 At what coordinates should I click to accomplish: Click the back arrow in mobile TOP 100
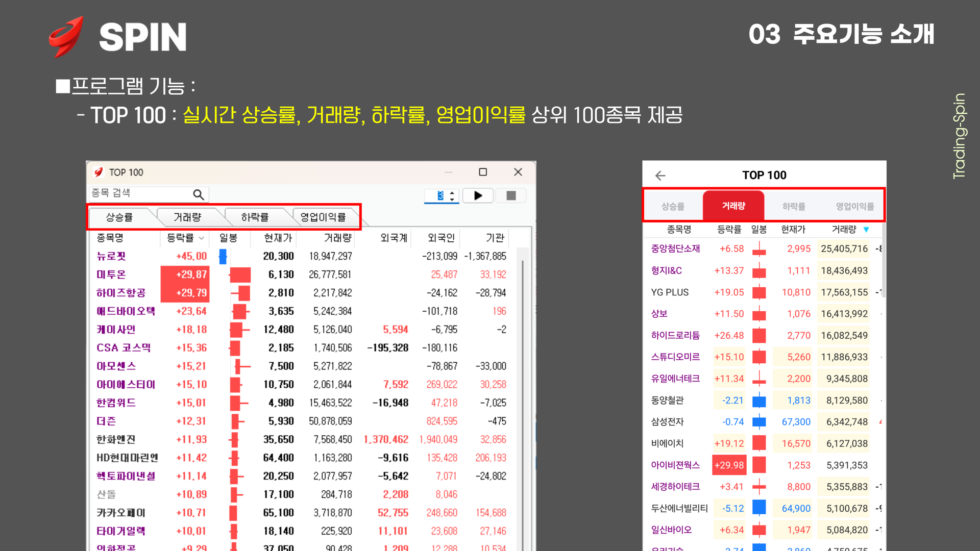point(660,176)
